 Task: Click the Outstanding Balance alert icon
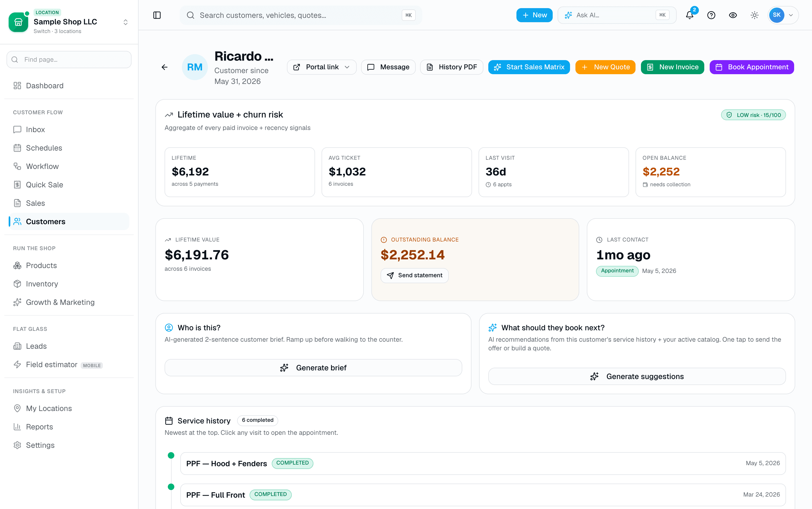384,240
